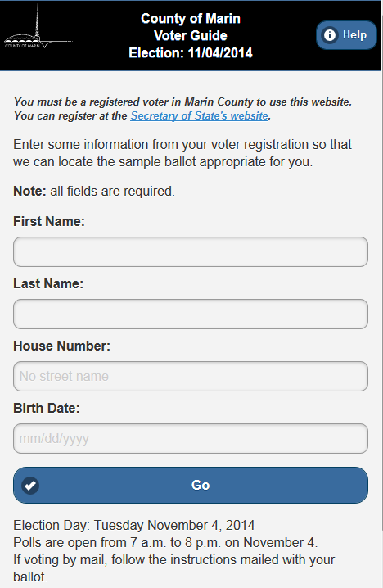Image resolution: width=383 pixels, height=588 pixels.
Task: Focus the Last Name input field
Action: coord(191,314)
